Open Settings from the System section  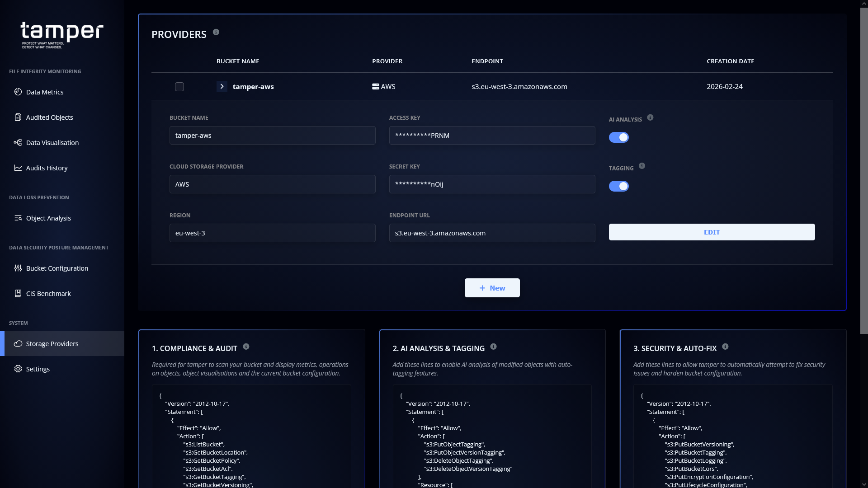tap(38, 369)
